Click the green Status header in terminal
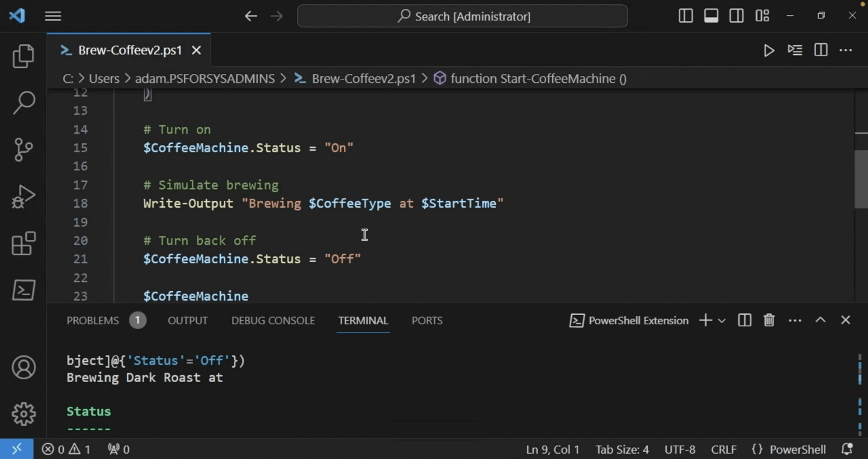Image resolution: width=868 pixels, height=459 pixels. pos(89,412)
